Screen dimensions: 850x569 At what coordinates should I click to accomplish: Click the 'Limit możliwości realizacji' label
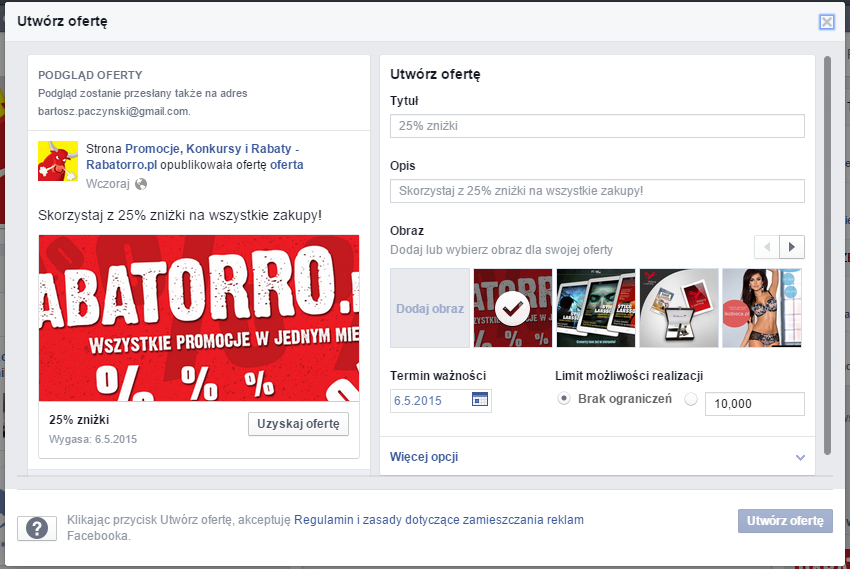coord(629,376)
